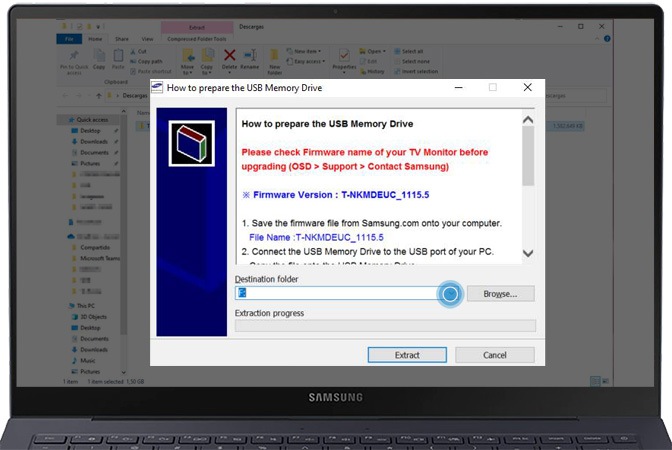The image size is (672, 450).
Task: Click the red "Please check Firmware name" warning
Action: (365, 159)
